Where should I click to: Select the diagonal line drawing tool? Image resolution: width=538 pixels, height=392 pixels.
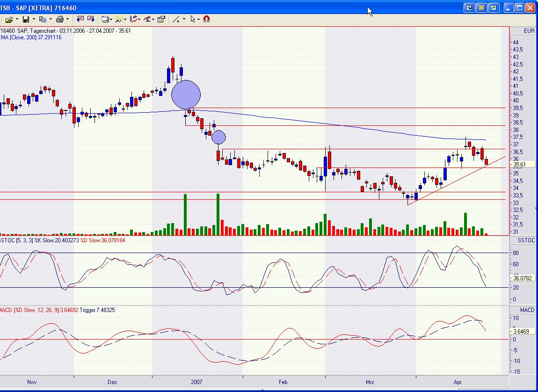click(x=176, y=19)
